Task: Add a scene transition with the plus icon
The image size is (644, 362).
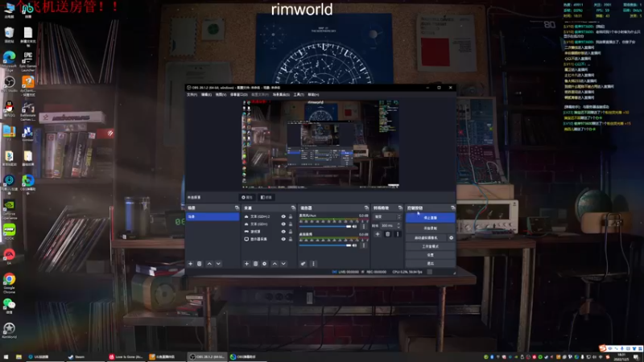Action: click(x=378, y=234)
